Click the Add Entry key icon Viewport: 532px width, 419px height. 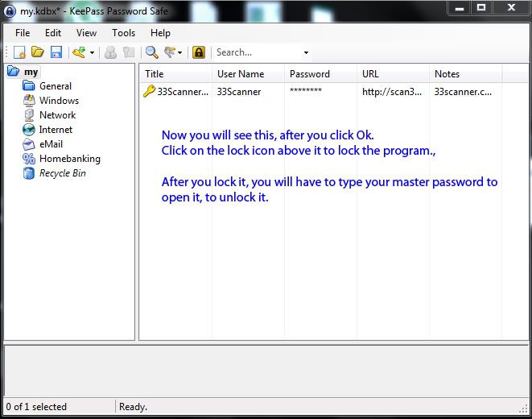click(79, 52)
